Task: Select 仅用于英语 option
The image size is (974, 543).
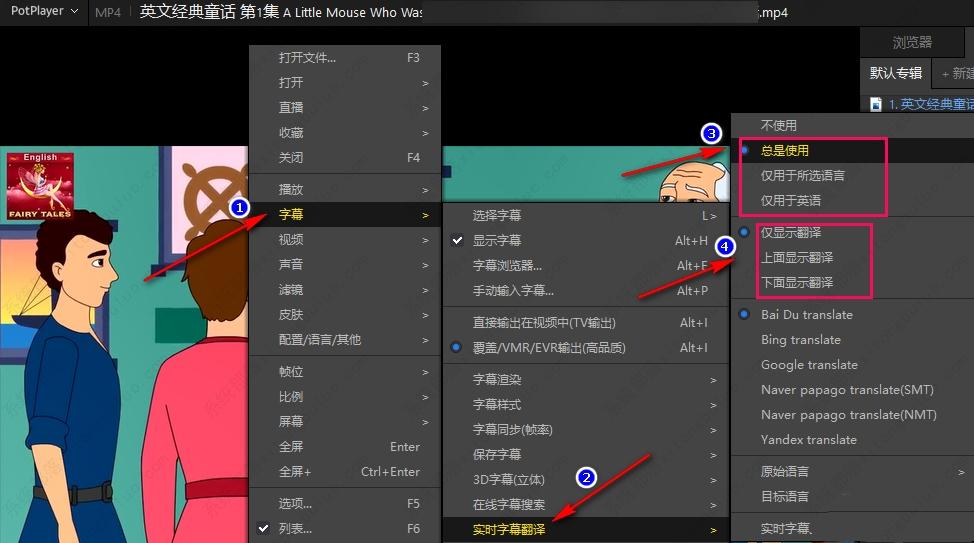Action: tap(853, 200)
